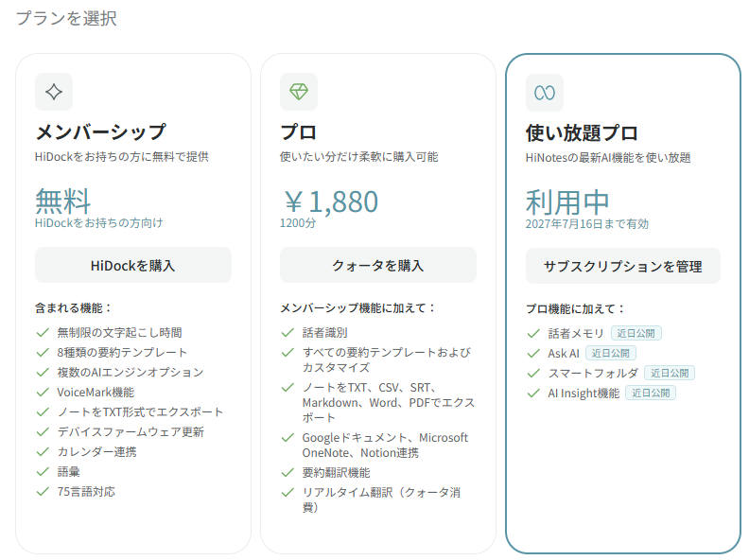Viewport: 749px width, 560px height.
Task: Click the メンバーシップ機能に加えて： label
Action: pyautogui.click(x=357, y=308)
